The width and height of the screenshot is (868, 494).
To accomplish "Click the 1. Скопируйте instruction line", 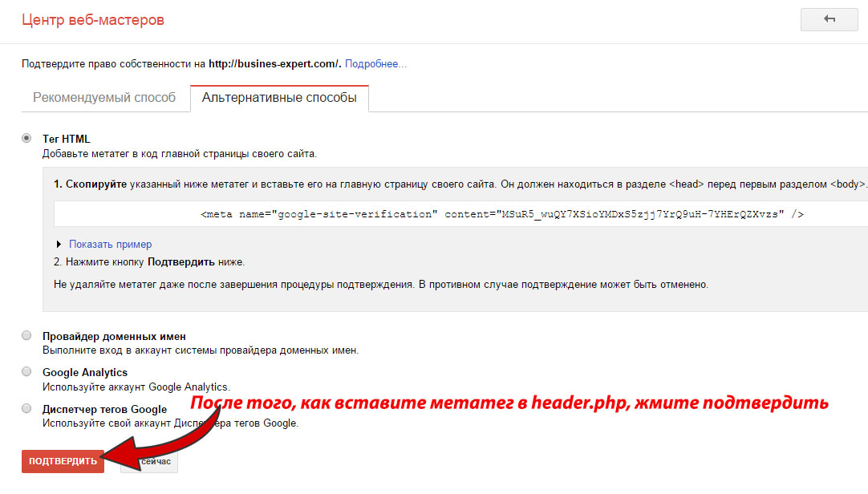I will point(460,184).
